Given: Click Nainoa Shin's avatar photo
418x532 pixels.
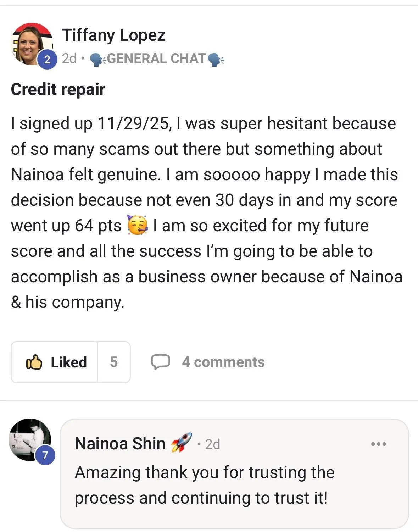Looking at the screenshot, I should pyautogui.click(x=30, y=440).
